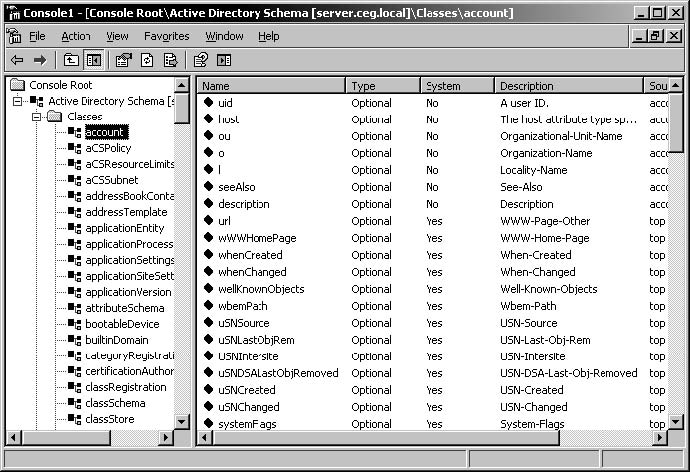Viewport: 690px width, 472px height.
Task: Restore the inner console child window
Action: pos(655,36)
